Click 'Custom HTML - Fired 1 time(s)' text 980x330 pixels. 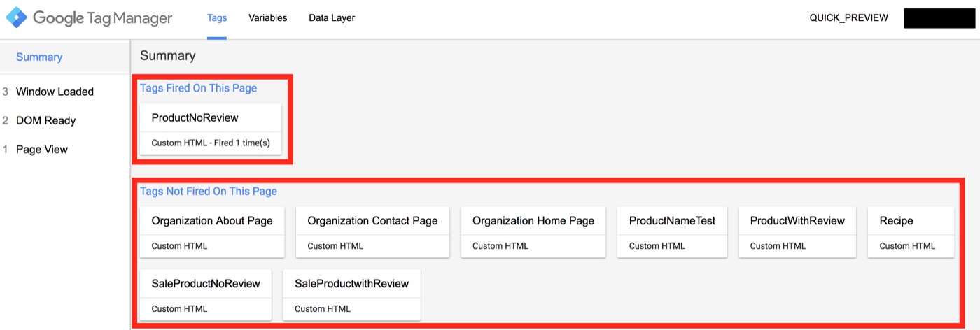click(211, 143)
